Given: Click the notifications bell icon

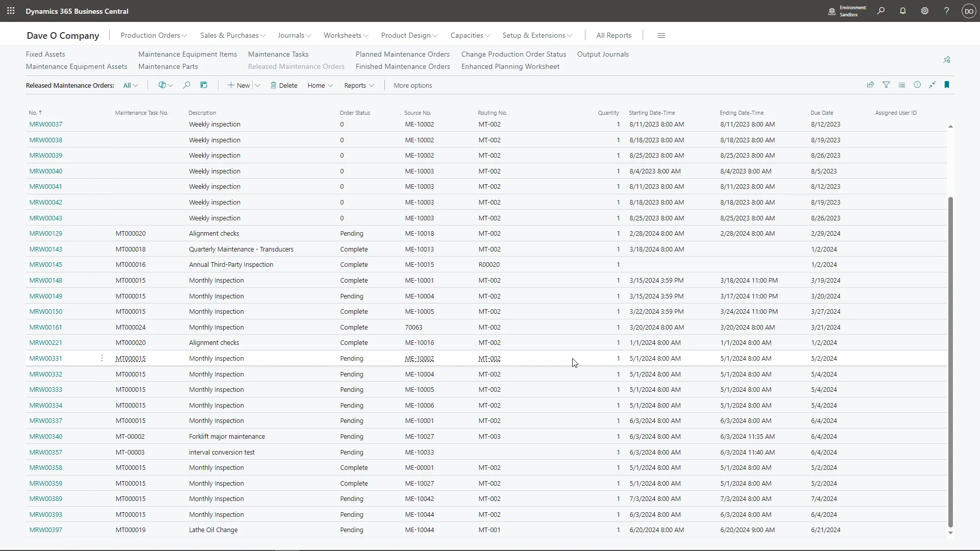Looking at the screenshot, I should pyautogui.click(x=902, y=11).
